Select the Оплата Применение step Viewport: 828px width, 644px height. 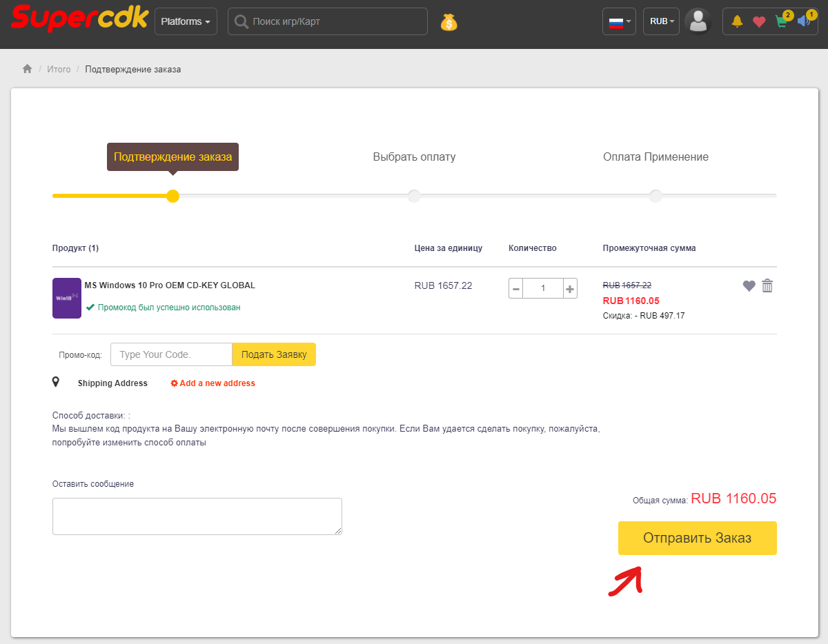[655, 157]
